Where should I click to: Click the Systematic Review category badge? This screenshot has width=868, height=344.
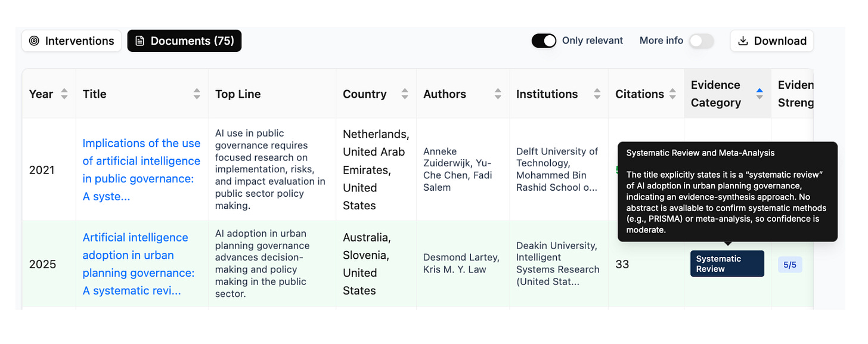coord(727,264)
